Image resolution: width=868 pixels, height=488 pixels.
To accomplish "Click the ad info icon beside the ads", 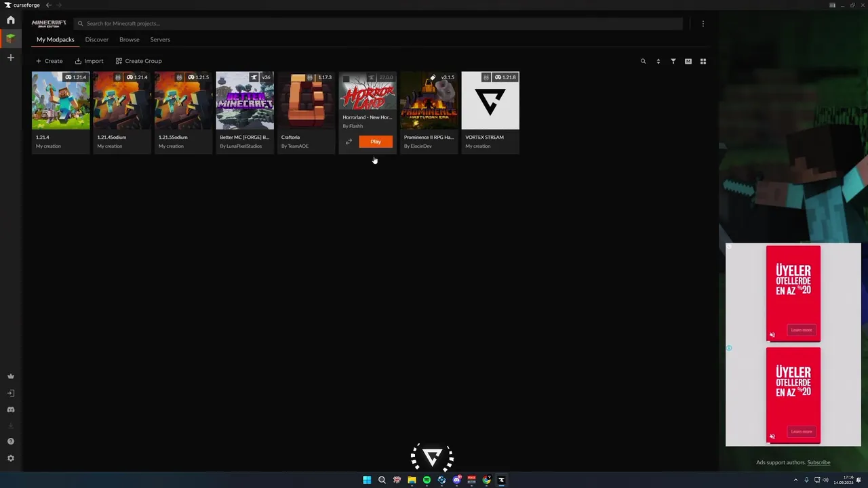I will (x=729, y=348).
